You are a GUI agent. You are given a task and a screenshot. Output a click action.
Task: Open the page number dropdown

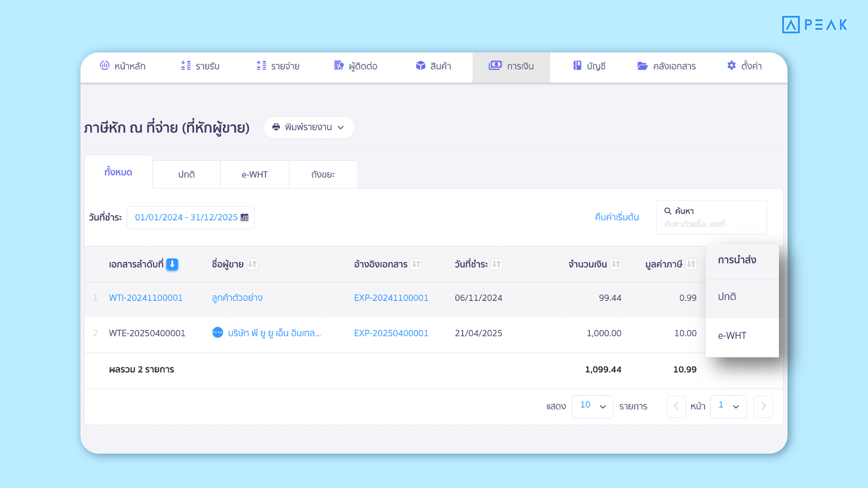[x=728, y=406]
